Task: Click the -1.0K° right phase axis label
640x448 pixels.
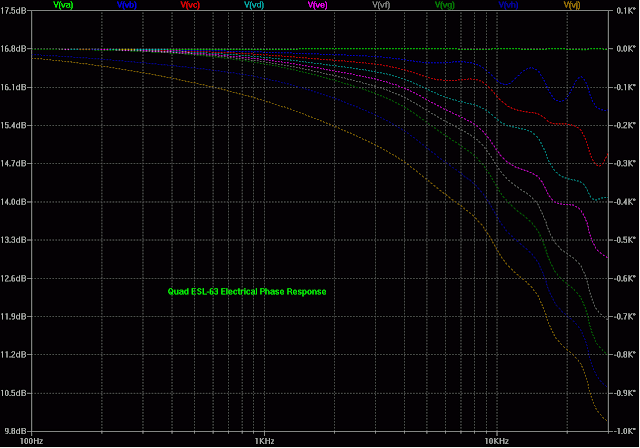Action: click(x=625, y=431)
